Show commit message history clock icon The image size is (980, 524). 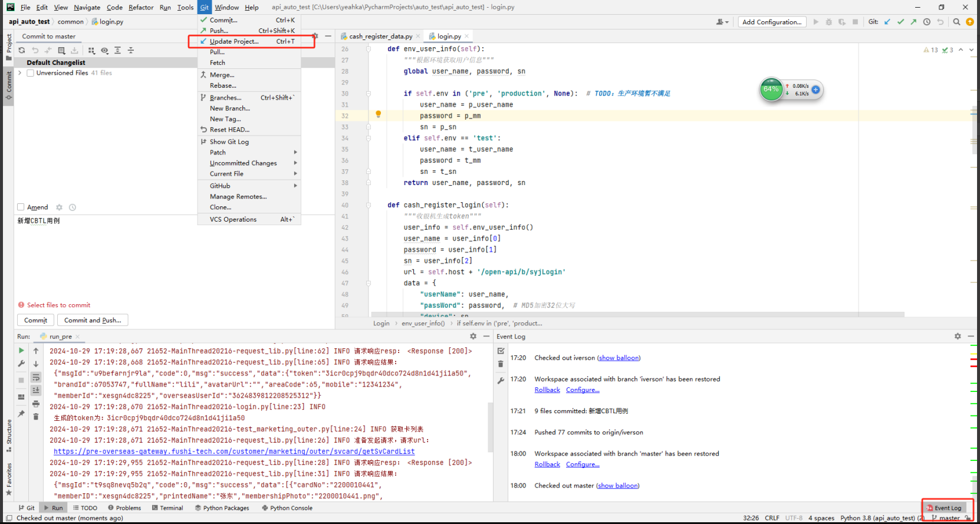tap(73, 207)
